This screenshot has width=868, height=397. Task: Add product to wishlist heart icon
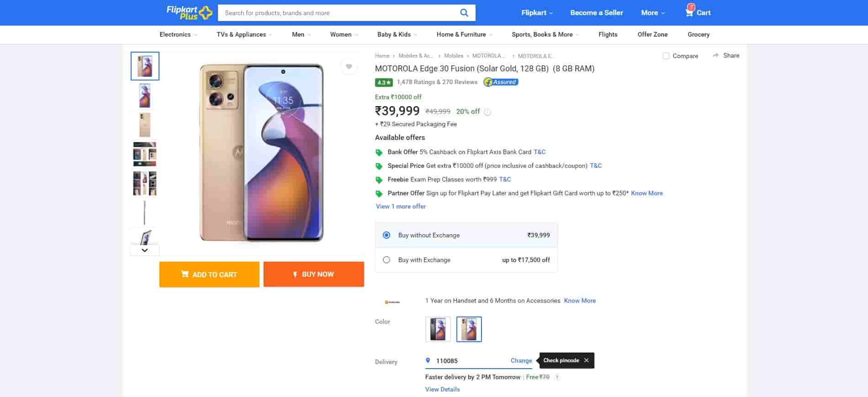[x=349, y=67]
